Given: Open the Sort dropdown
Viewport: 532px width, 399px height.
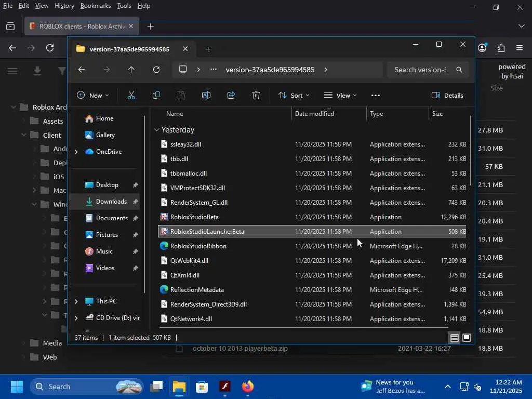Looking at the screenshot, I should tap(294, 96).
